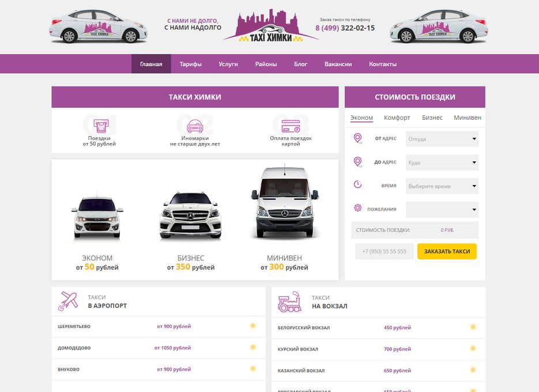Click the clock icon beside ВРЕМЯ

click(x=358, y=184)
